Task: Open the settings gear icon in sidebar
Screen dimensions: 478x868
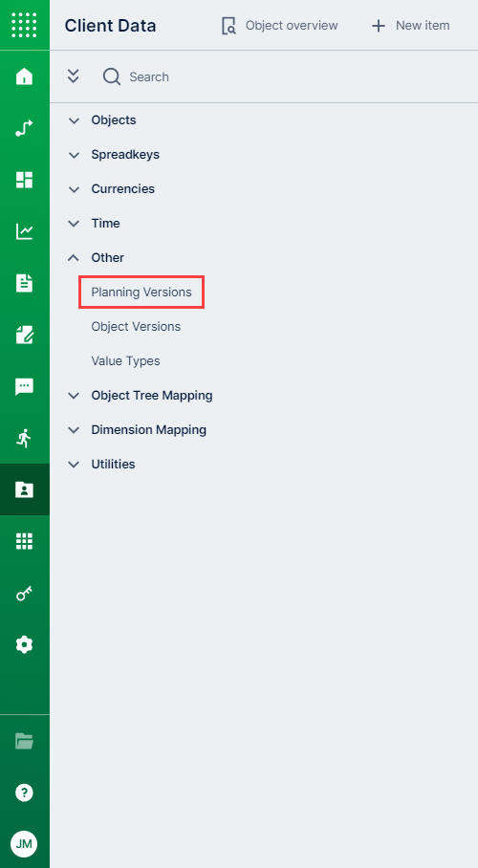Action: [24, 645]
